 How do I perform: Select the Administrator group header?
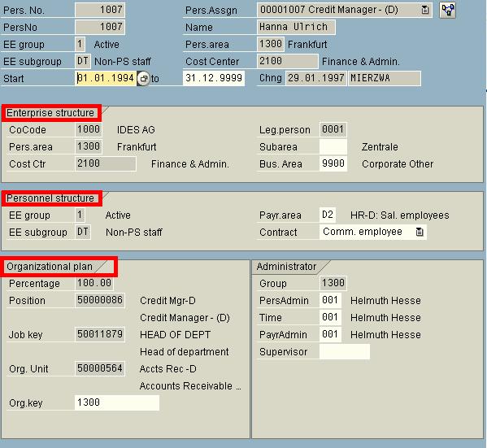(x=286, y=267)
